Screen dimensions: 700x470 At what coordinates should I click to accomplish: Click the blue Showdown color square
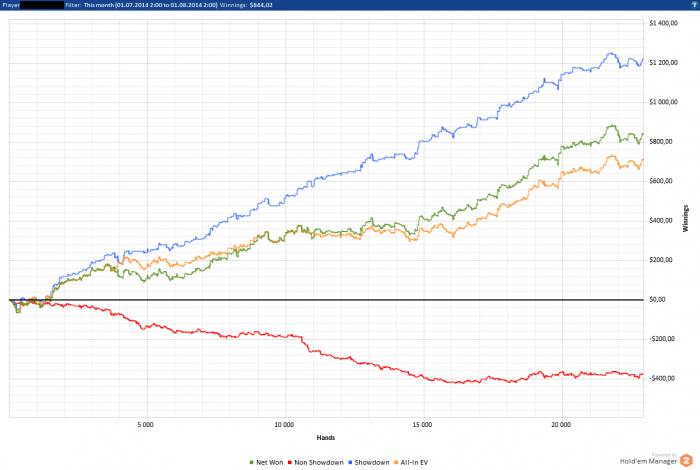point(350,463)
